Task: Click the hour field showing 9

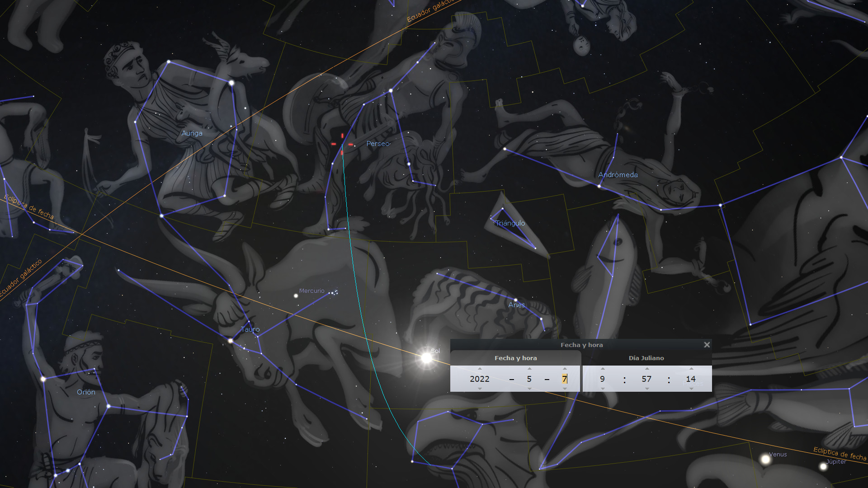Action: tap(603, 379)
